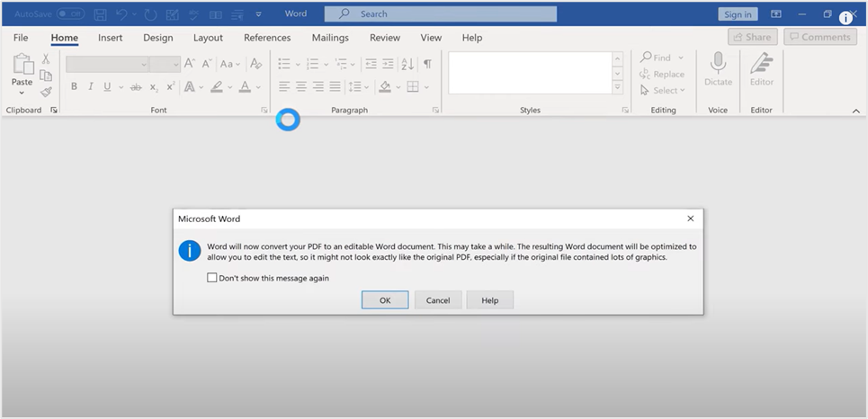This screenshot has width=868, height=419.
Task: Click the Share button
Action: pyautogui.click(x=752, y=37)
